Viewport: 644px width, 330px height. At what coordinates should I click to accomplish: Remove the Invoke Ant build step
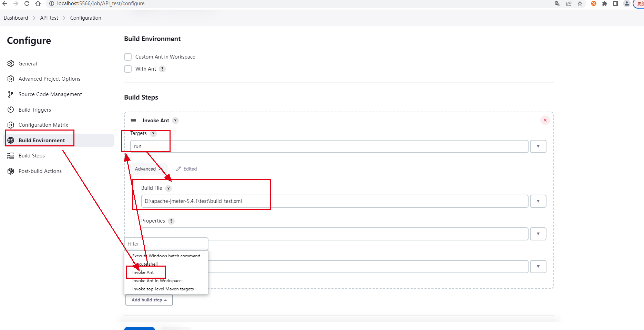tap(545, 120)
